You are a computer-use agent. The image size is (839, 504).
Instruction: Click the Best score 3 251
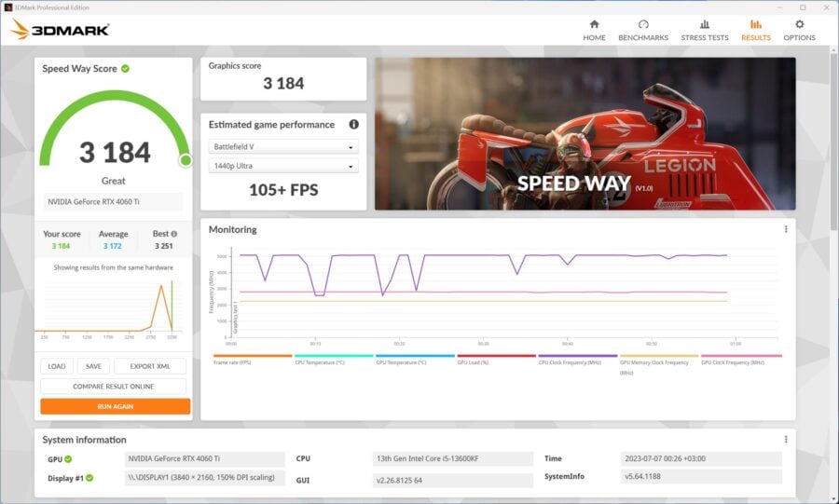(164, 246)
